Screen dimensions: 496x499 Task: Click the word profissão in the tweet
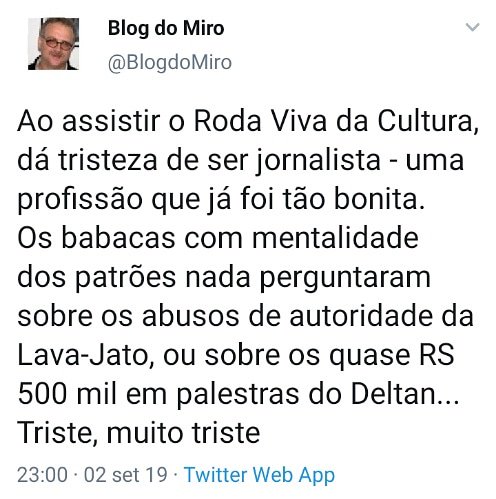(80, 200)
